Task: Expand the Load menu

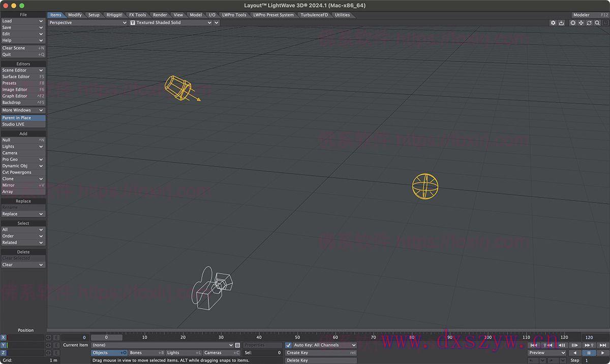Action: pos(23,21)
